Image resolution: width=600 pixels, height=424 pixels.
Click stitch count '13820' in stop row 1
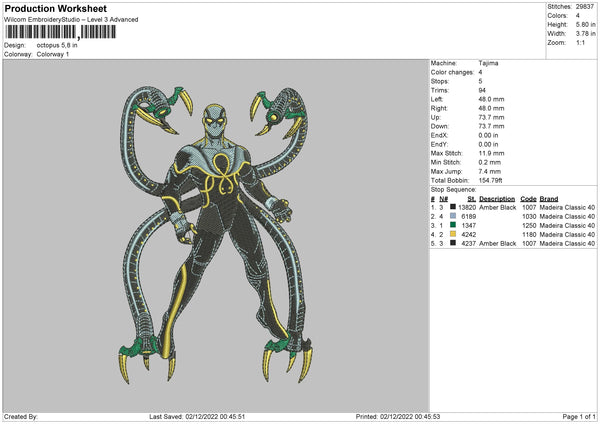467,208
